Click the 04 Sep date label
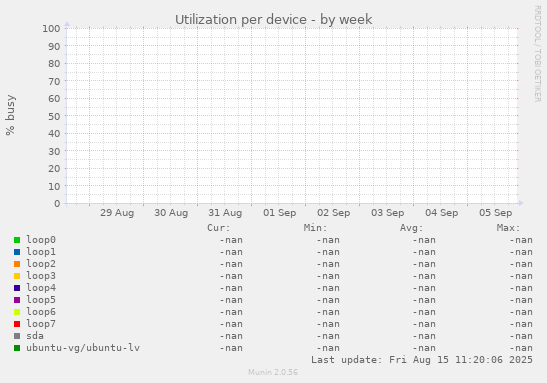The height and width of the screenshot is (383, 547). pos(442,213)
